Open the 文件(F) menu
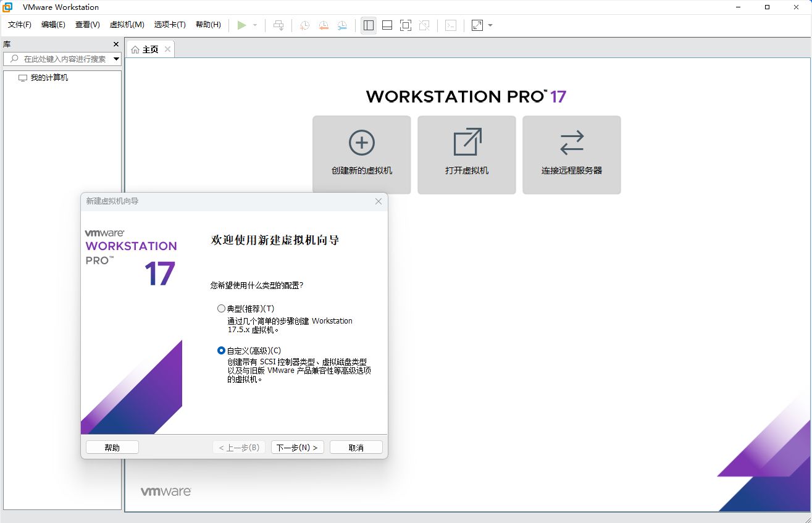This screenshot has width=812, height=523. click(x=19, y=25)
